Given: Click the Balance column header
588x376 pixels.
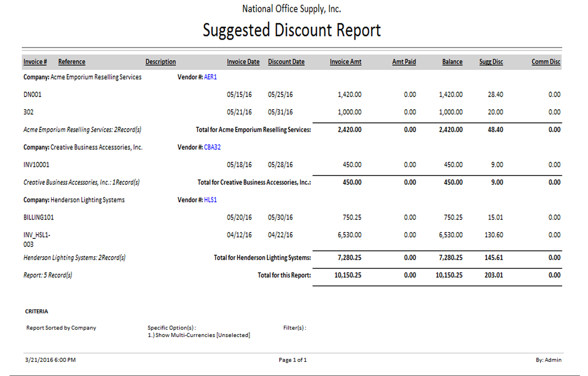Looking at the screenshot, I should [452, 62].
